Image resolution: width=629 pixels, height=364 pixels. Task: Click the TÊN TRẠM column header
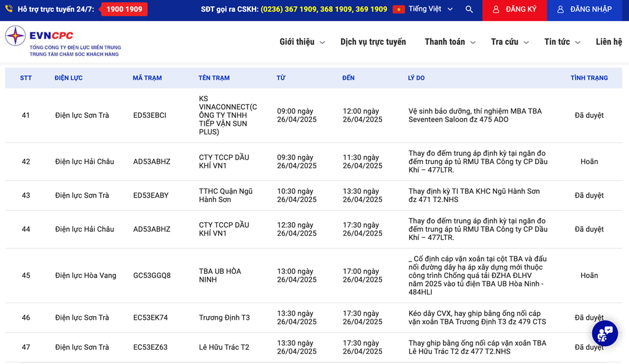coord(214,78)
